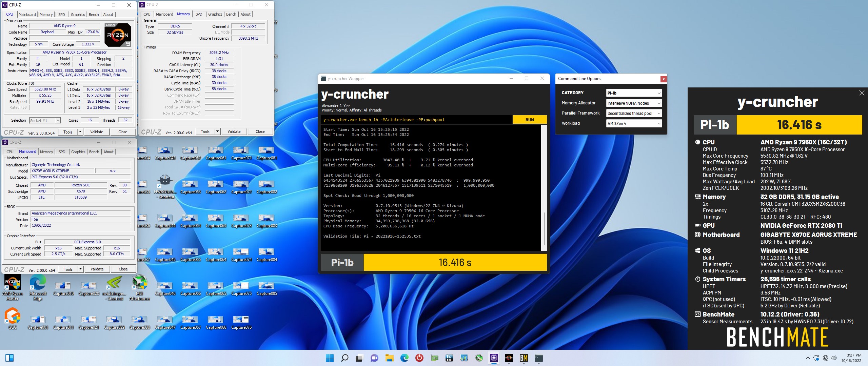Open the SPD tab in the top-left CPU-Z window

tap(62, 15)
